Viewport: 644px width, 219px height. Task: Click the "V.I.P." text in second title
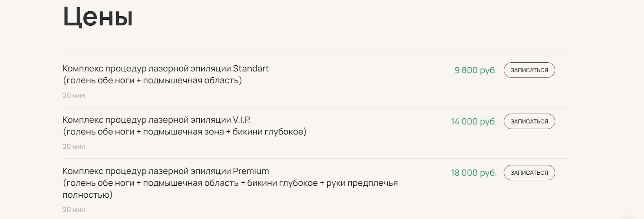point(242,120)
